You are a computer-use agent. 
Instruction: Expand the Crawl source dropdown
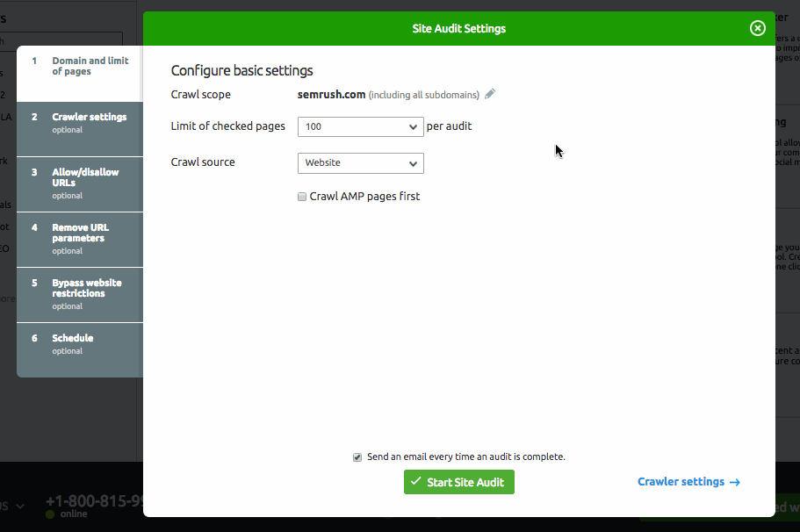[361, 162]
